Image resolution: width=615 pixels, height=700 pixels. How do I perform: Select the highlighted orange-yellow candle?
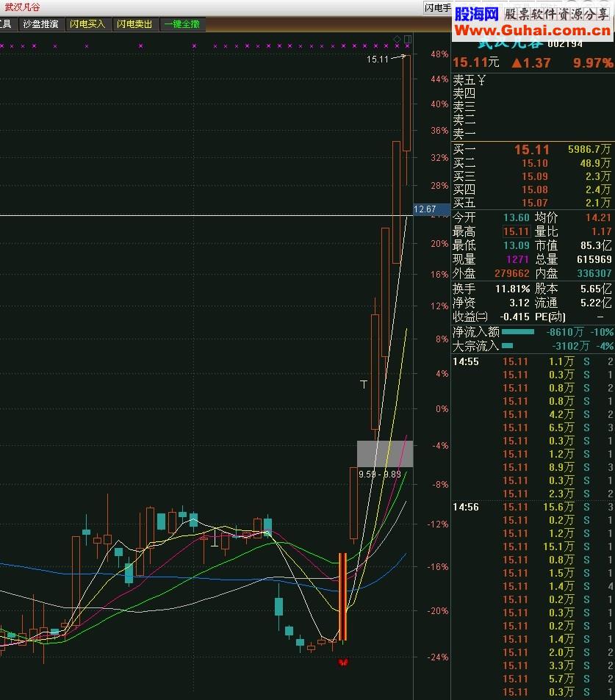click(342, 596)
